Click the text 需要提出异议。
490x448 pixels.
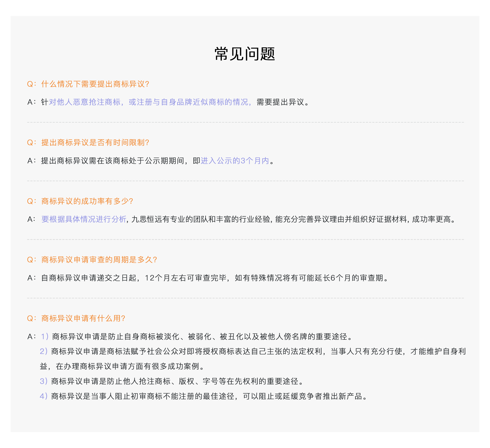point(283,102)
